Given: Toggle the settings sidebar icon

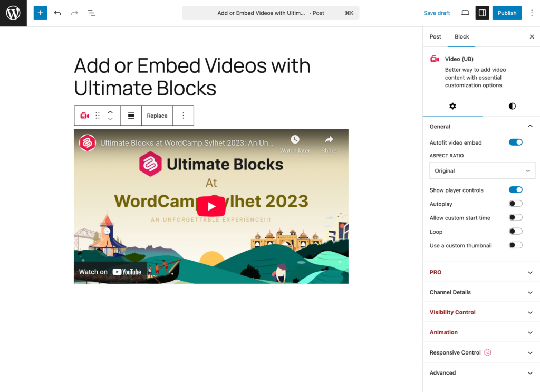Looking at the screenshot, I should point(482,13).
